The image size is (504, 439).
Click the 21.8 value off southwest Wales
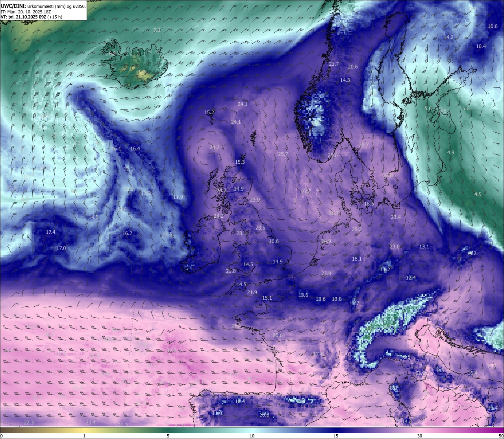[x=231, y=271]
